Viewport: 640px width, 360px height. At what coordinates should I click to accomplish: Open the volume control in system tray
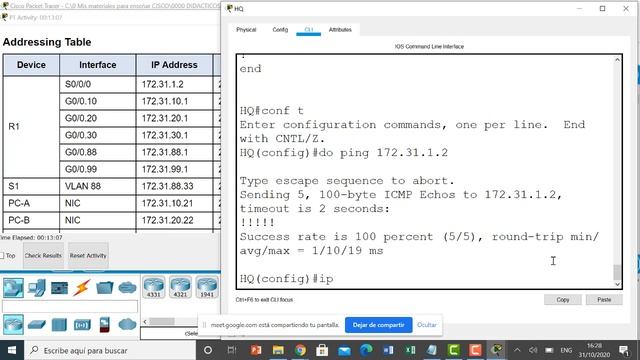pyautogui.click(x=533, y=350)
